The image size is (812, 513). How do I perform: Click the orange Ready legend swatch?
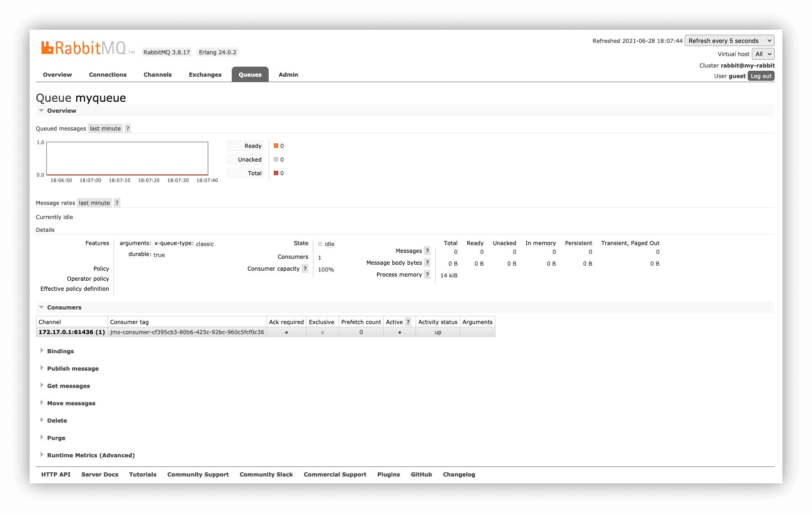point(276,146)
